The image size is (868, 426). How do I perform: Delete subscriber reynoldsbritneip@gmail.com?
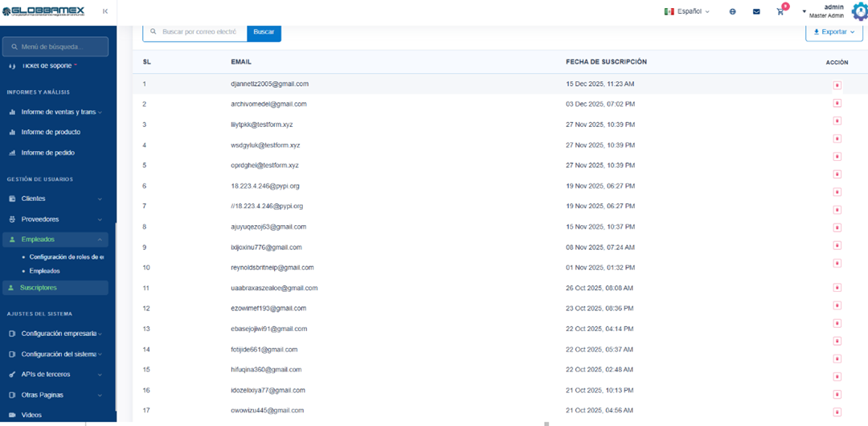(x=837, y=263)
